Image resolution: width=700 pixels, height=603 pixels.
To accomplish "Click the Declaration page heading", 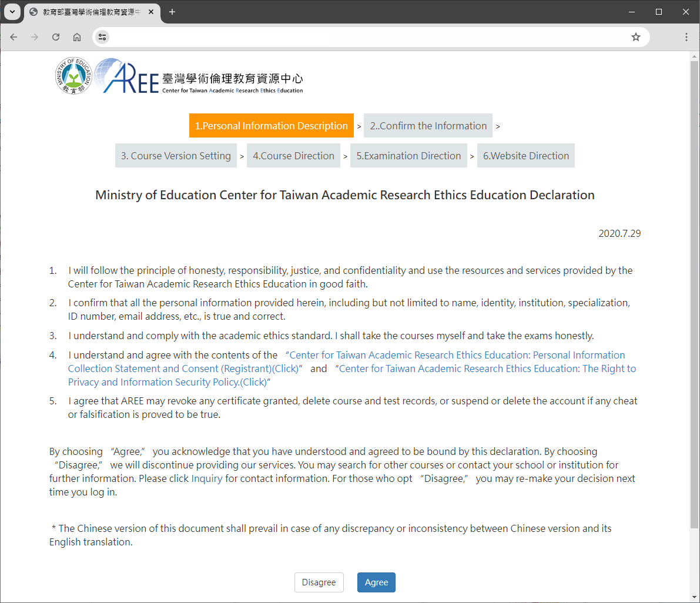I will [x=344, y=195].
